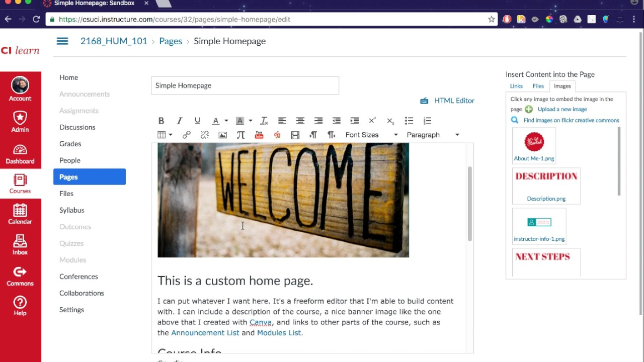Align text right

click(318, 121)
